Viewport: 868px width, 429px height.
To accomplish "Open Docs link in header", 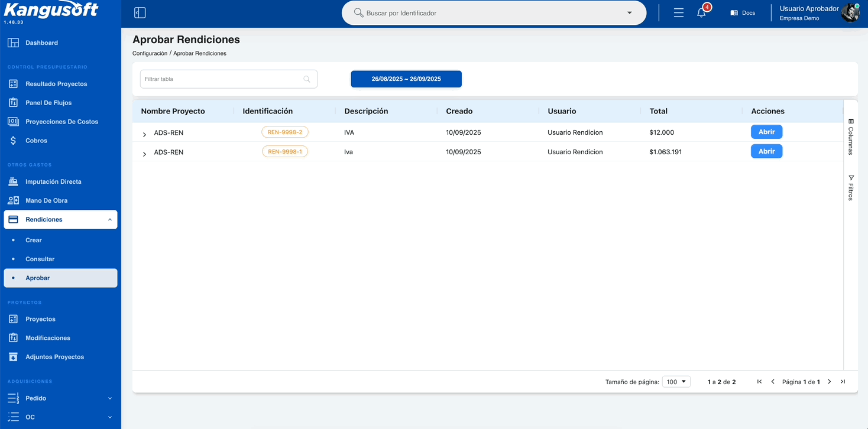I will 743,13.
